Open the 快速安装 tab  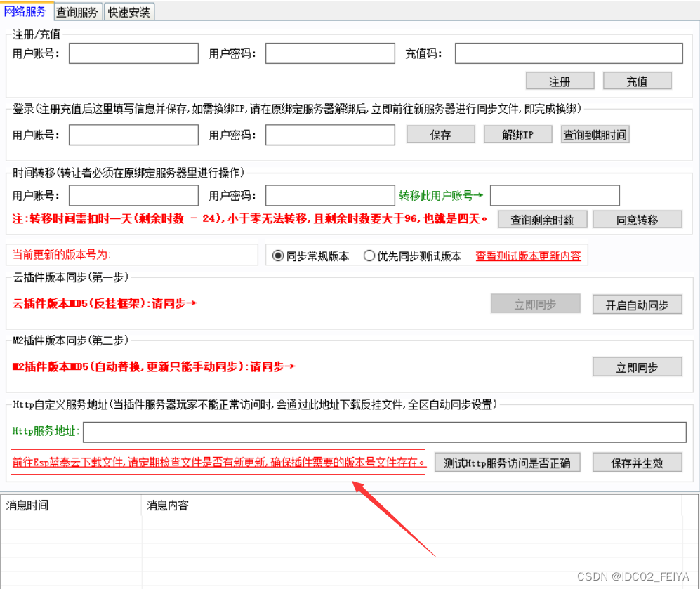point(128,12)
